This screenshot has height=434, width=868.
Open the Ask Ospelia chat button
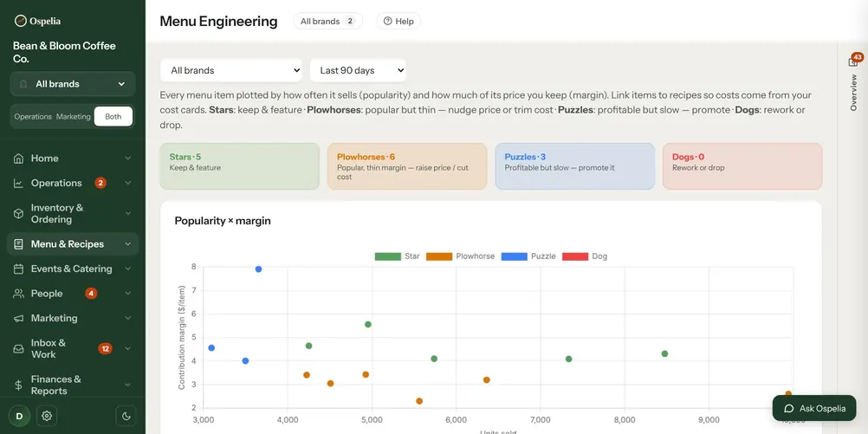(x=814, y=409)
